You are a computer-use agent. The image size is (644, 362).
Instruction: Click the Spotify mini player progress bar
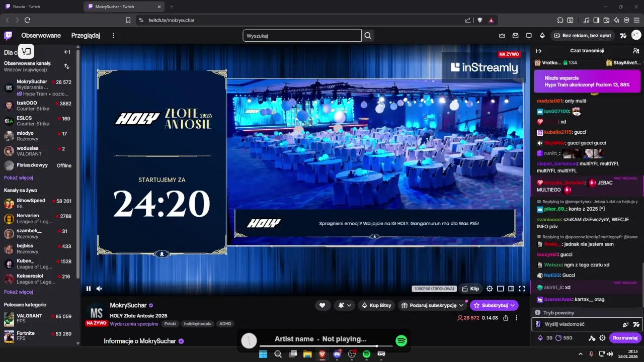pos(326,346)
